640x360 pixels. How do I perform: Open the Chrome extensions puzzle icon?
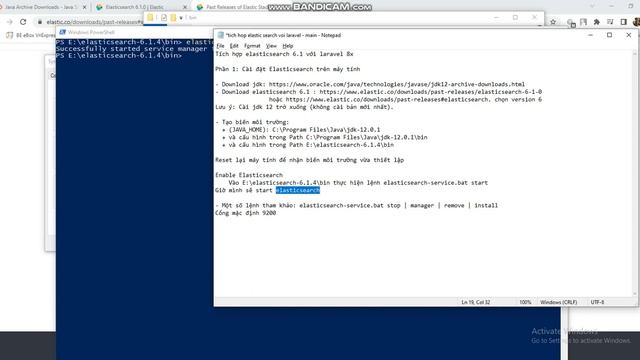[x=597, y=22]
